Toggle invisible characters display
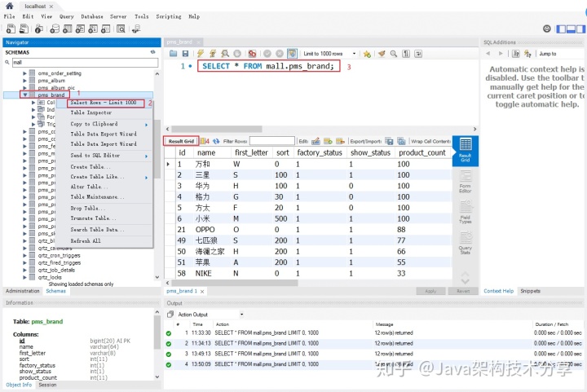 pyautogui.click(x=406, y=54)
